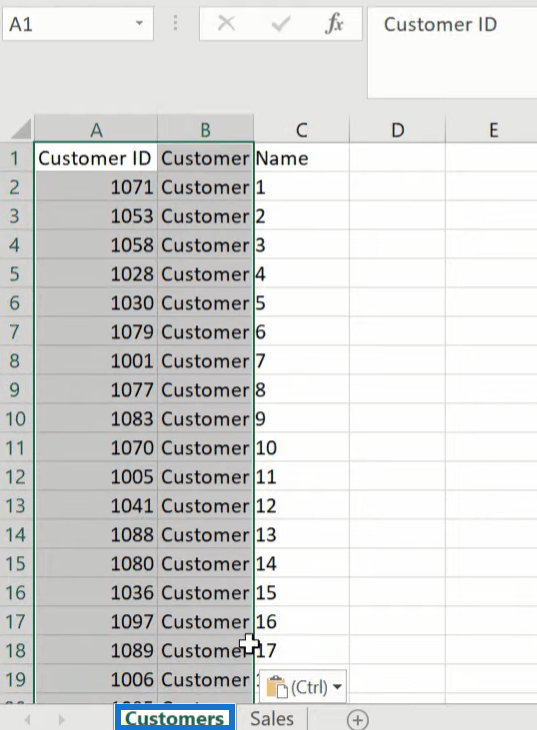Select column C header
This screenshot has width=537, height=730.
301,129
